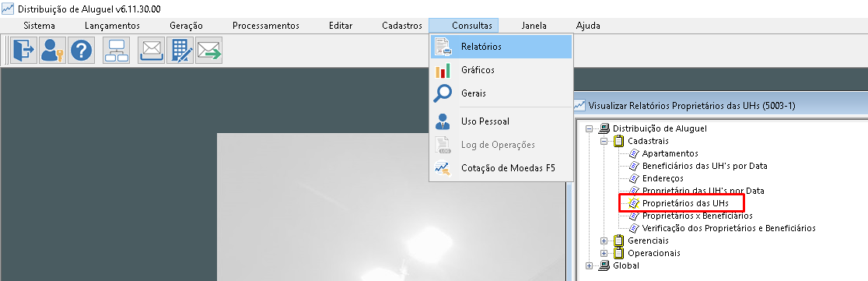Expand the Gerenciais tree folder

(604, 241)
